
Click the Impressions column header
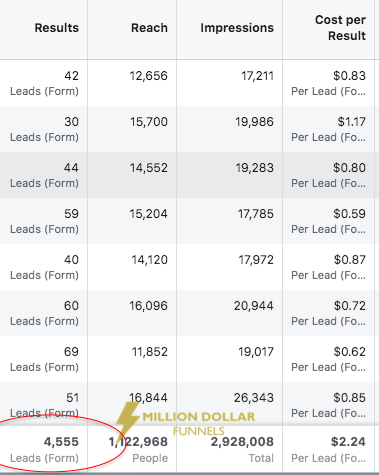[x=237, y=28]
